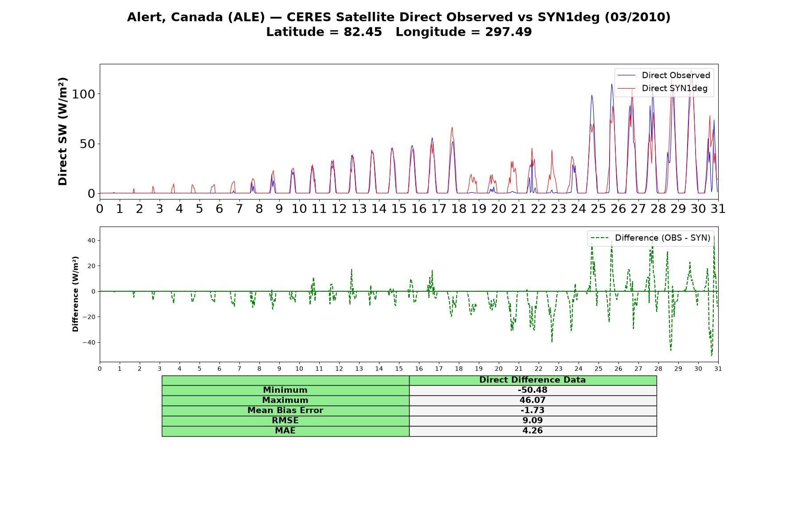The image size is (798, 532).
Task: Click day 25 tick on top chart
Action: click(598, 208)
